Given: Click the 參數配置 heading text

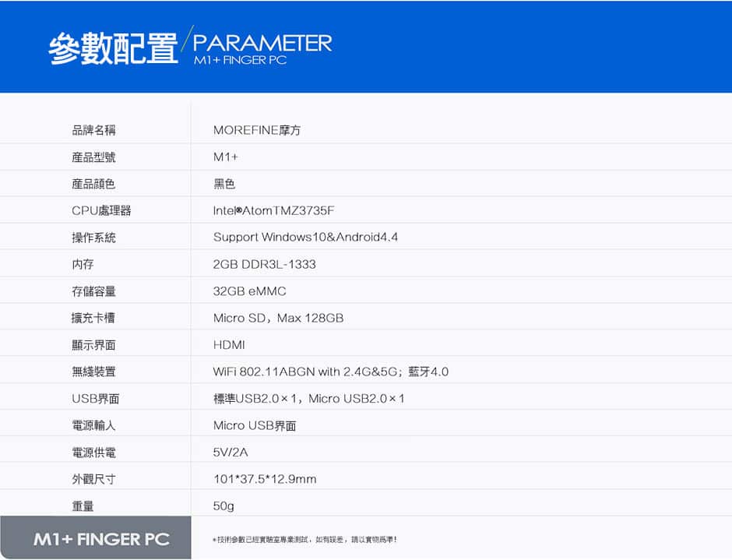Looking at the screenshot, I should point(113,48).
